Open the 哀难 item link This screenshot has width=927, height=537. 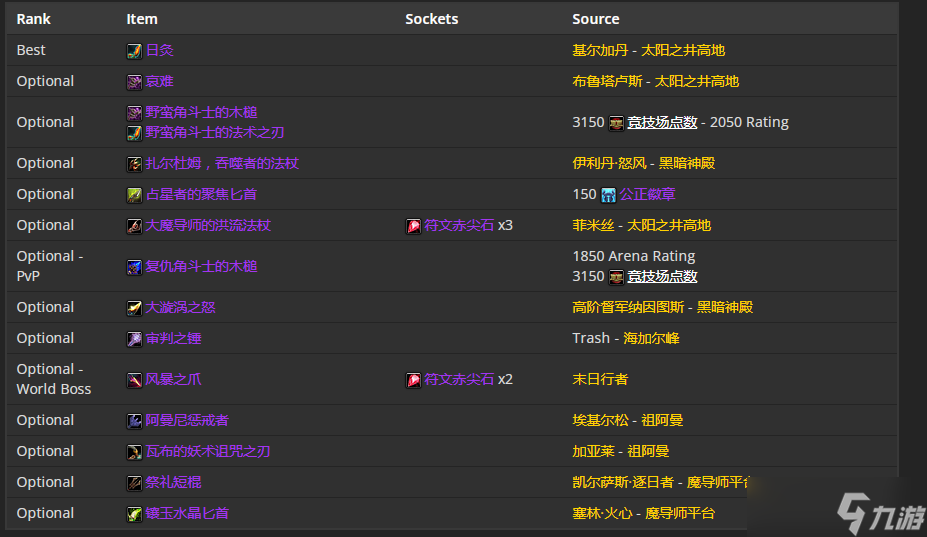click(160, 81)
